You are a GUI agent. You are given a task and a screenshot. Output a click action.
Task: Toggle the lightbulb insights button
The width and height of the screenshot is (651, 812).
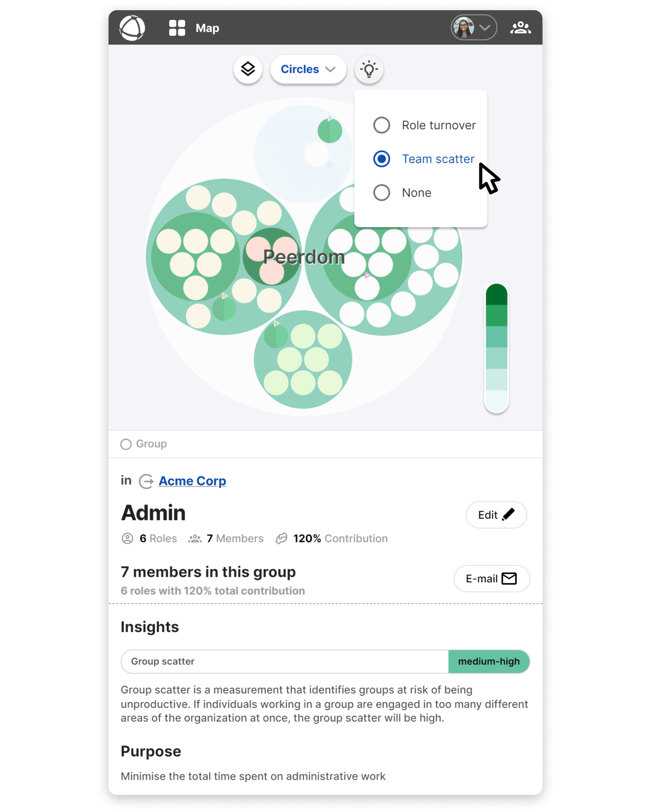click(369, 69)
